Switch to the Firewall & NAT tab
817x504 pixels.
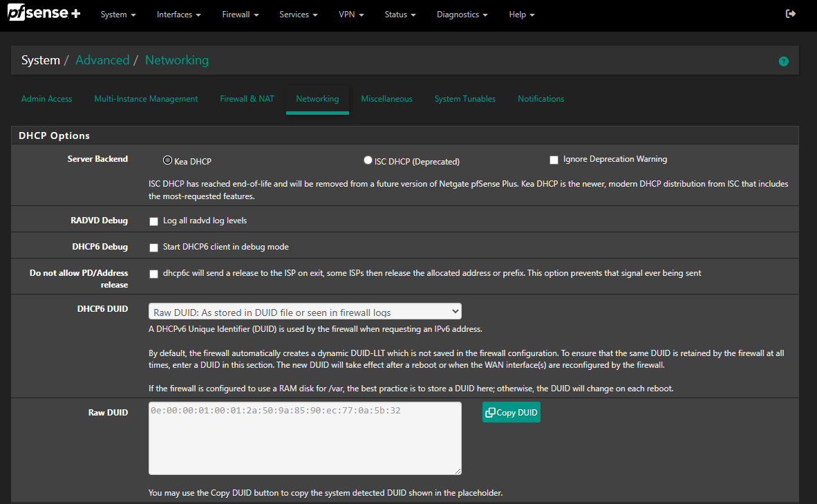point(247,99)
